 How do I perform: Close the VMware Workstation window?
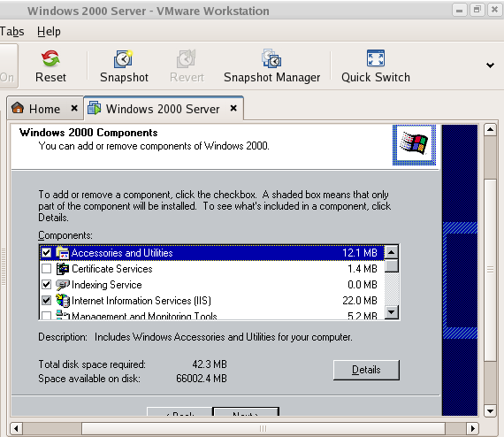click(494, 11)
